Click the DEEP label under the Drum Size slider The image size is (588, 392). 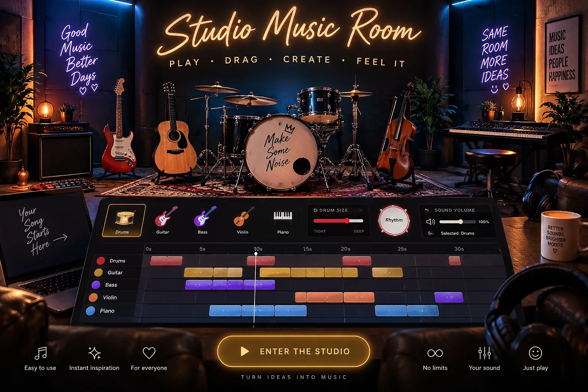click(x=359, y=231)
